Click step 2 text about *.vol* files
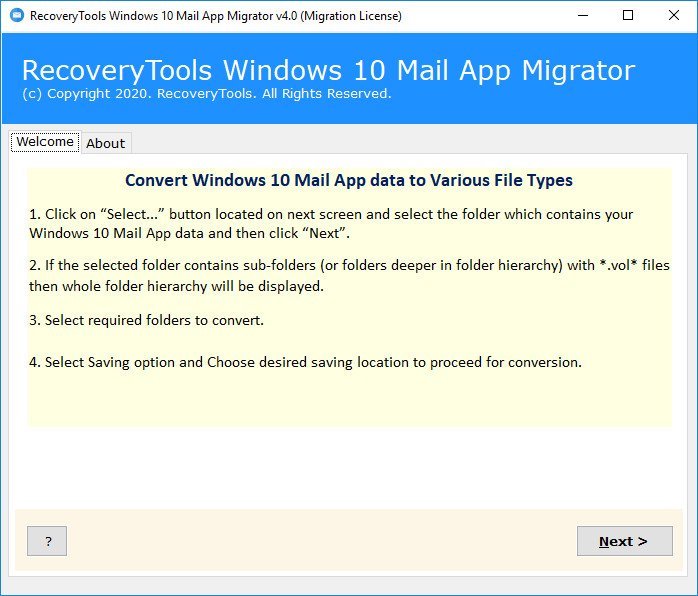This screenshot has height=596, width=698. point(349,276)
